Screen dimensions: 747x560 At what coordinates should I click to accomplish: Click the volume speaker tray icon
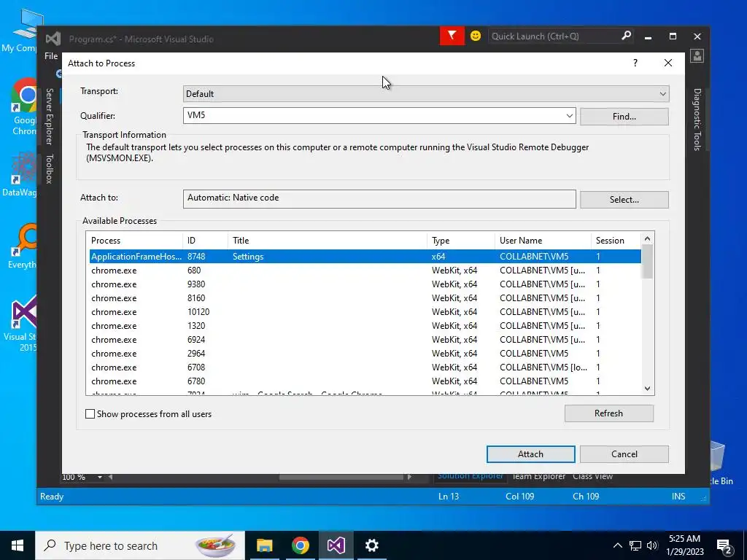652,545
